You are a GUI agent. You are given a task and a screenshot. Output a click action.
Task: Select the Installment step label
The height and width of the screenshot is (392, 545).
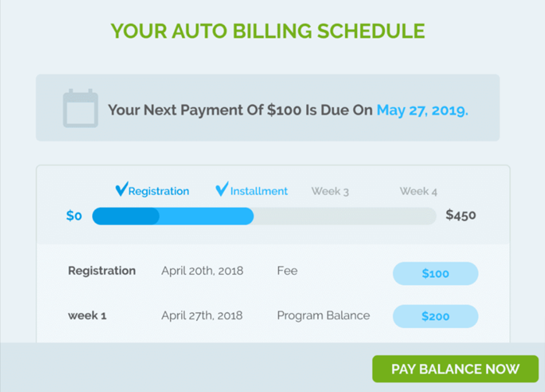(259, 191)
